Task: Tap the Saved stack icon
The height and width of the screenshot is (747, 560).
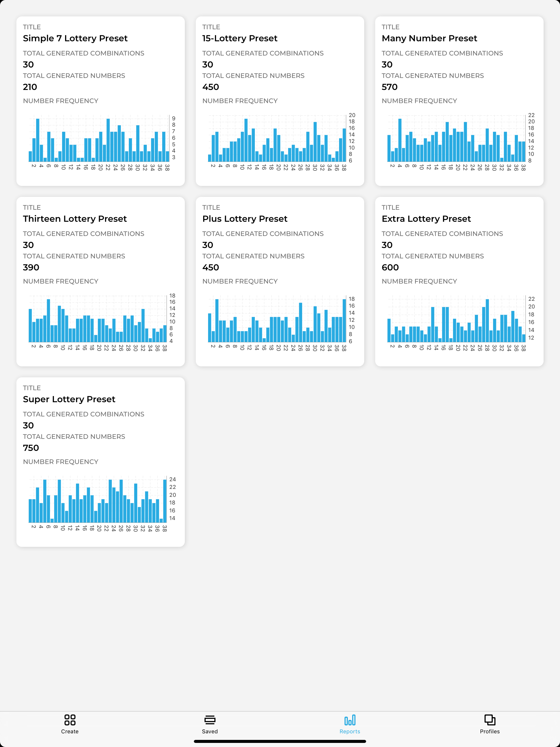Action: [210, 720]
